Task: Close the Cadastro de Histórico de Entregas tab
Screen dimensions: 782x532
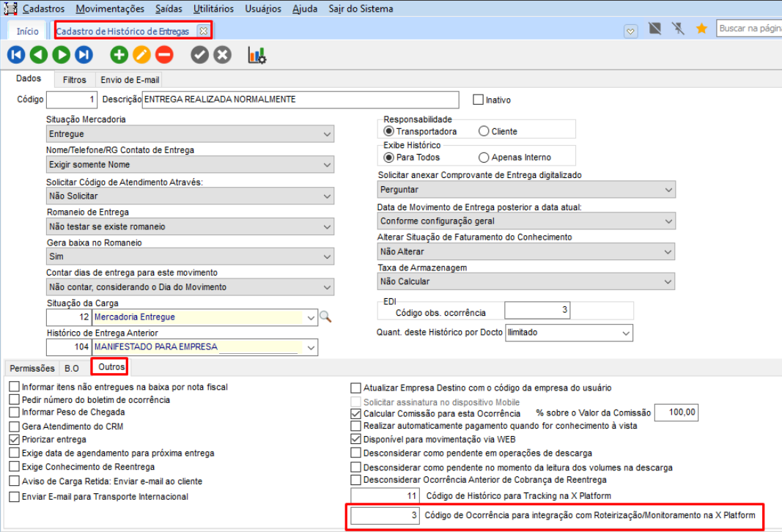Action: pos(204,31)
